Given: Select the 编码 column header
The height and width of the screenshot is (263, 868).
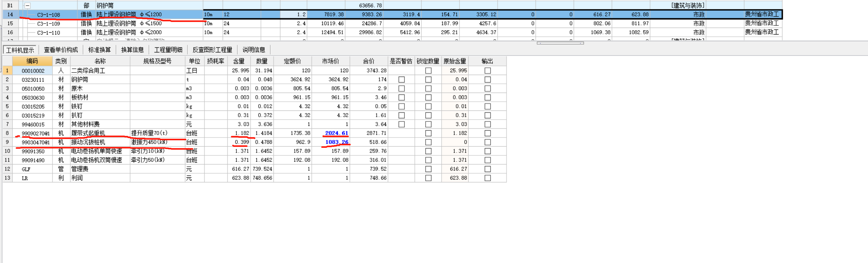Looking at the screenshot, I should click(x=32, y=61).
